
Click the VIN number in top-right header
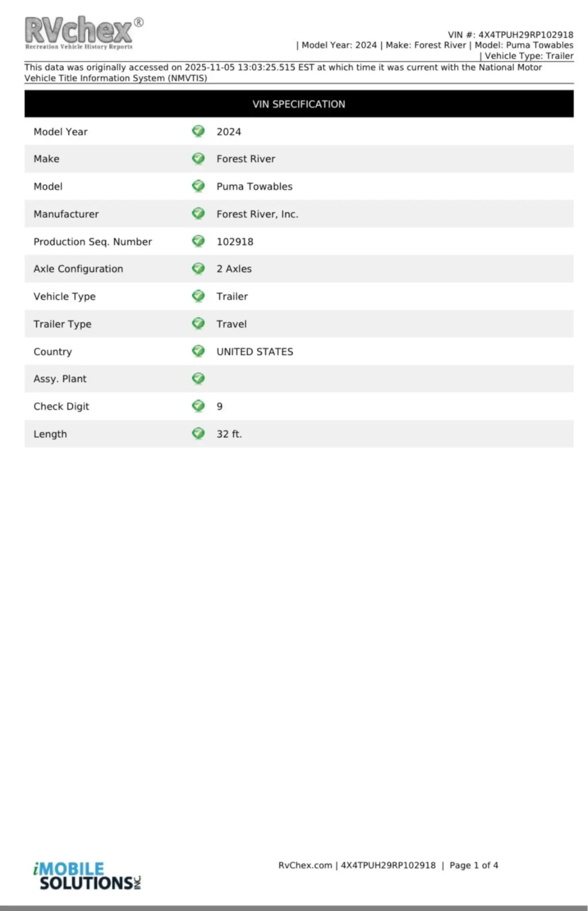pyautogui.click(x=525, y=35)
